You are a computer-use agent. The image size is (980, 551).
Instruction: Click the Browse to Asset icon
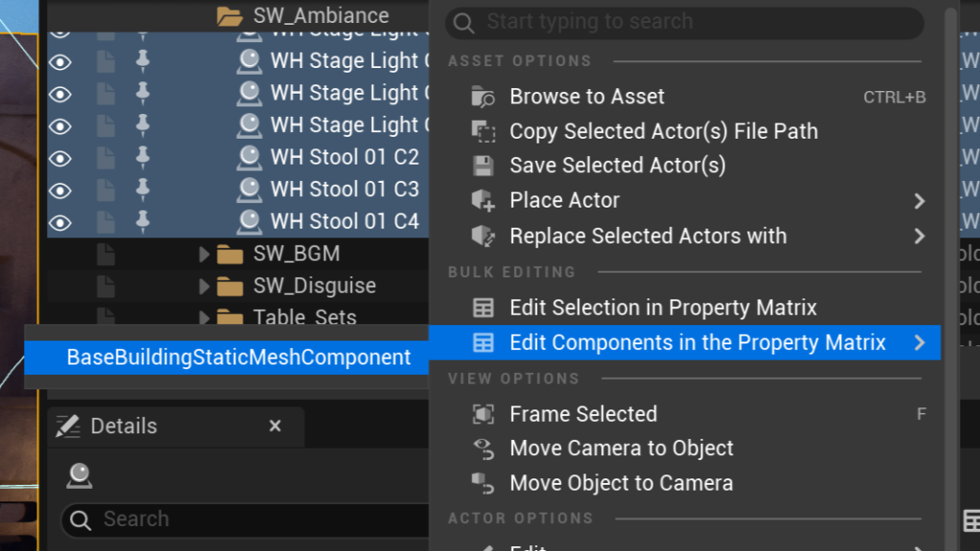point(484,97)
